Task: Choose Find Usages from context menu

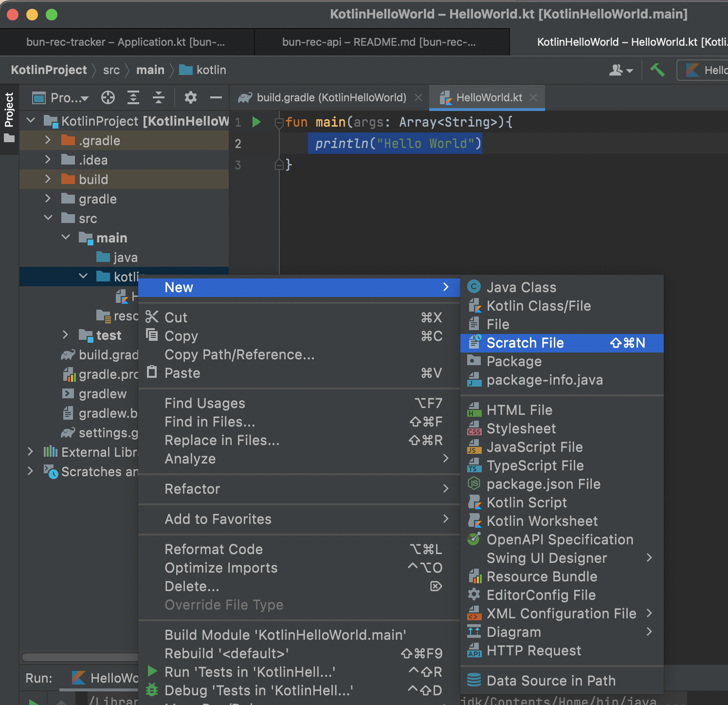Action: pos(299,403)
